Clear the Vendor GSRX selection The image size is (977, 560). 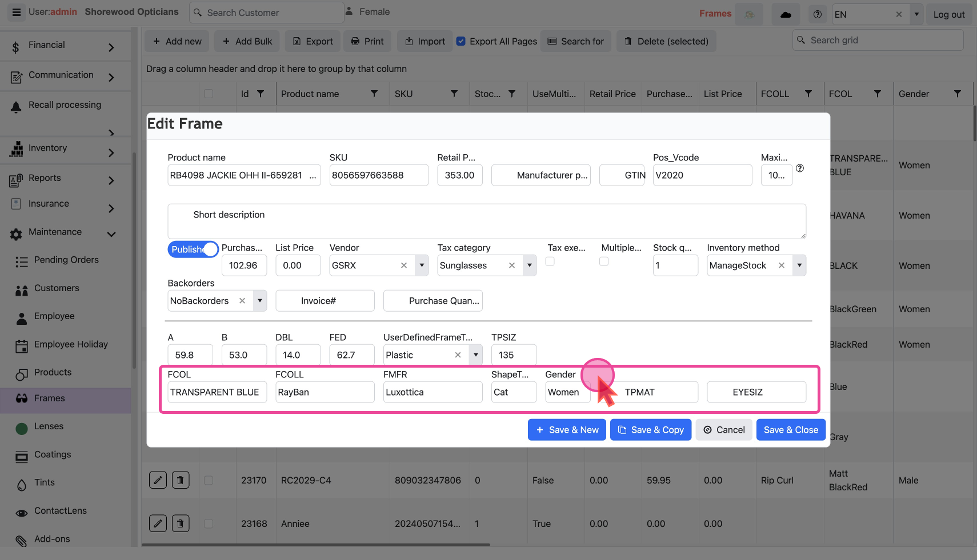tap(404, 265)
